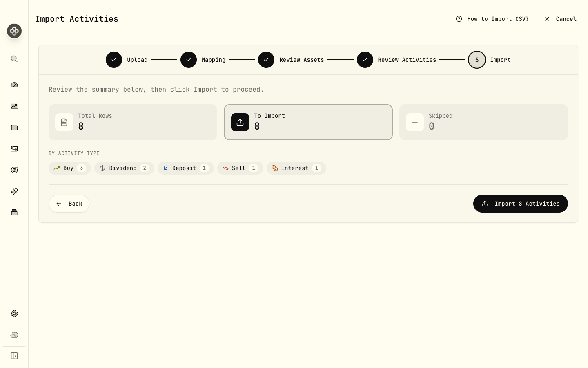
Task: Cancel the import
Action: click(x=560, y=19)
